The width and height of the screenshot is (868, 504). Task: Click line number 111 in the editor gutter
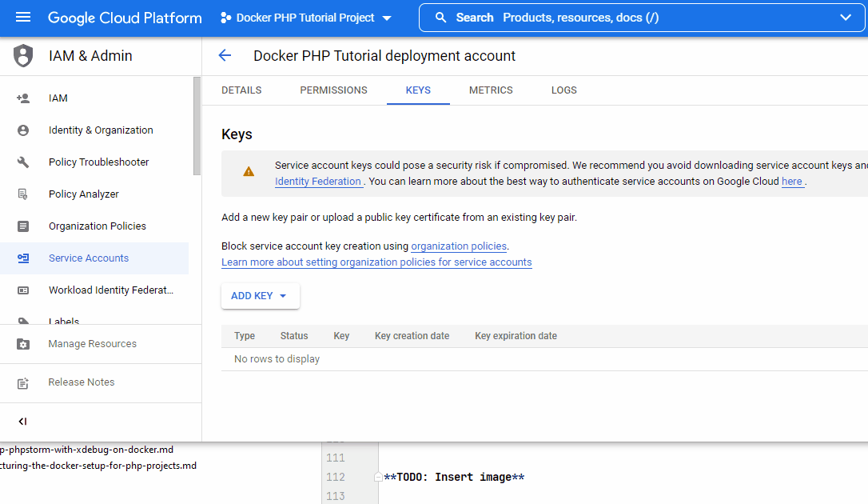pos(336,458)
